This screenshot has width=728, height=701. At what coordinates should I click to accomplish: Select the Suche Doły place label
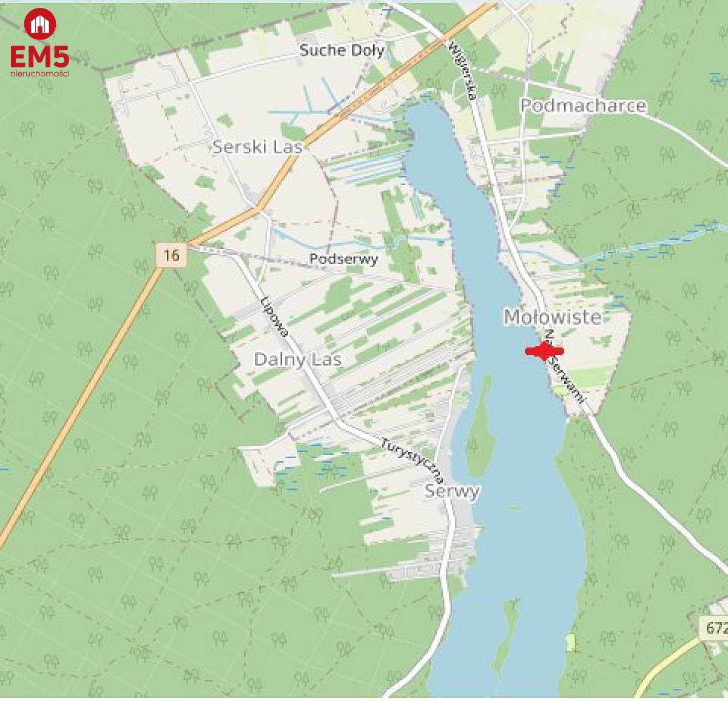[x=342, y=50]
